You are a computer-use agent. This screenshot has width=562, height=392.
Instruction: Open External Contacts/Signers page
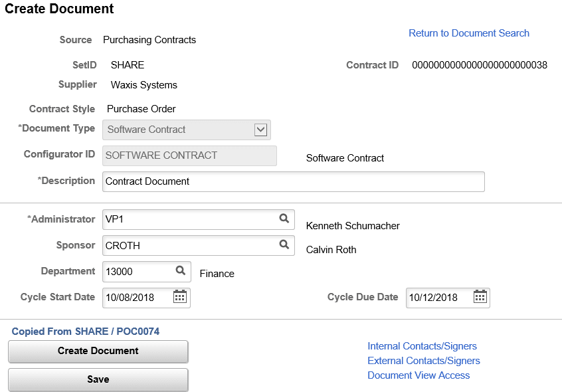424,360
